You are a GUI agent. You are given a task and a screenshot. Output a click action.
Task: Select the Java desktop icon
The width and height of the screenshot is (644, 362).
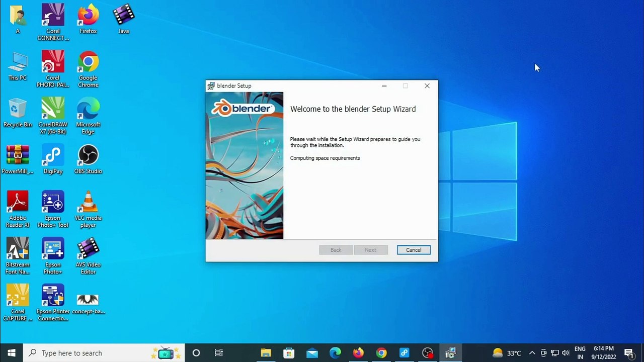[x=123, y=19]
